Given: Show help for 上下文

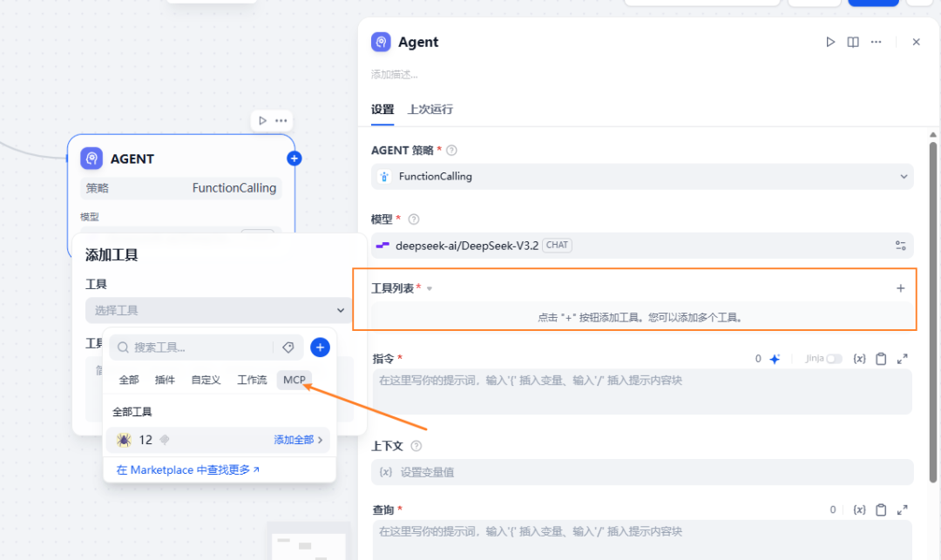Looking at the screenshot, I should (x=416, y=446).
